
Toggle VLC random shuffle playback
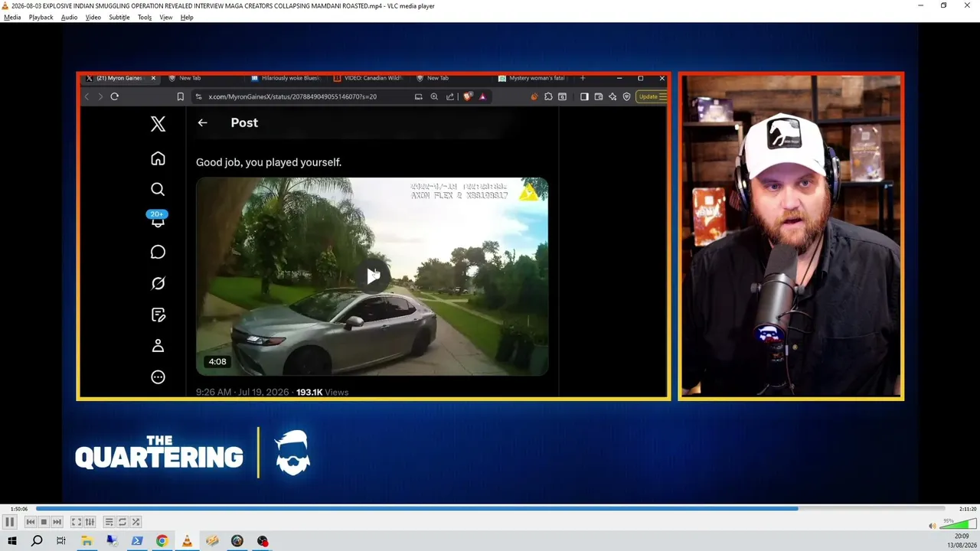(x=136, y=522)
